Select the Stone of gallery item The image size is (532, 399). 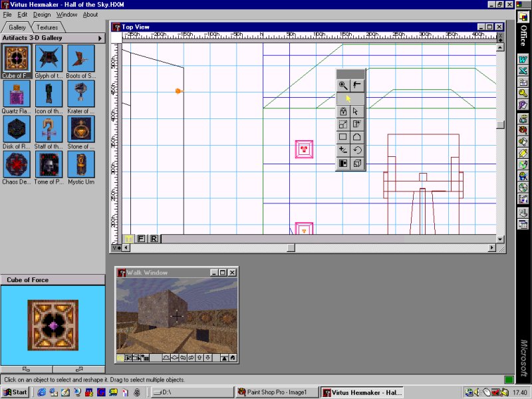click(x=80, y=132)
